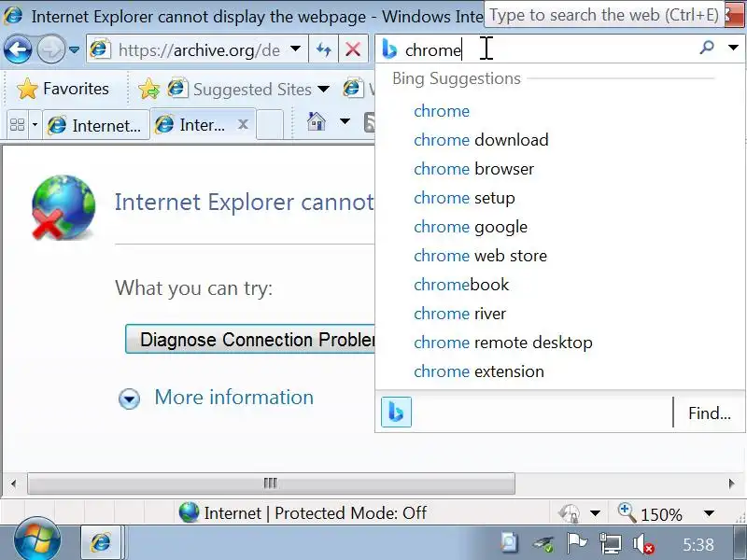Open a new blank tab
Viewport: 747px width, 560px height.
click(270, 125)
